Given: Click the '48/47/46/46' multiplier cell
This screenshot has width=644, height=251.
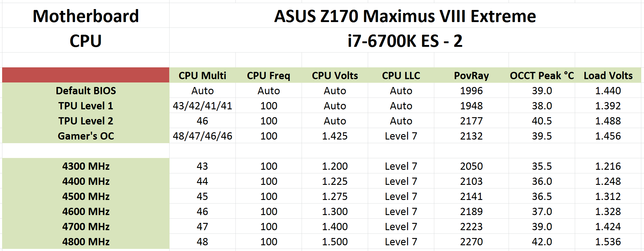Looking at the screenshot, I should 202,136.
